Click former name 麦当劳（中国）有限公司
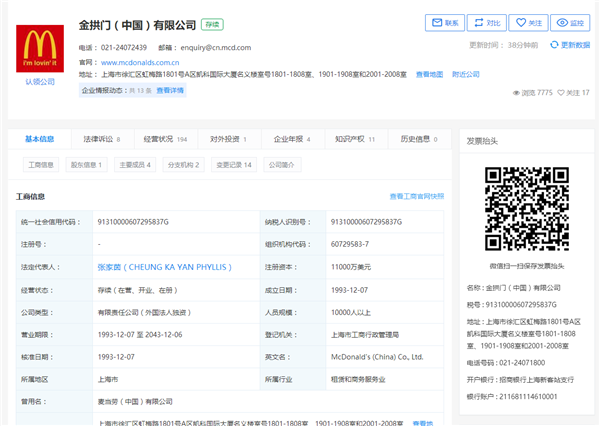 coord(135,402)
